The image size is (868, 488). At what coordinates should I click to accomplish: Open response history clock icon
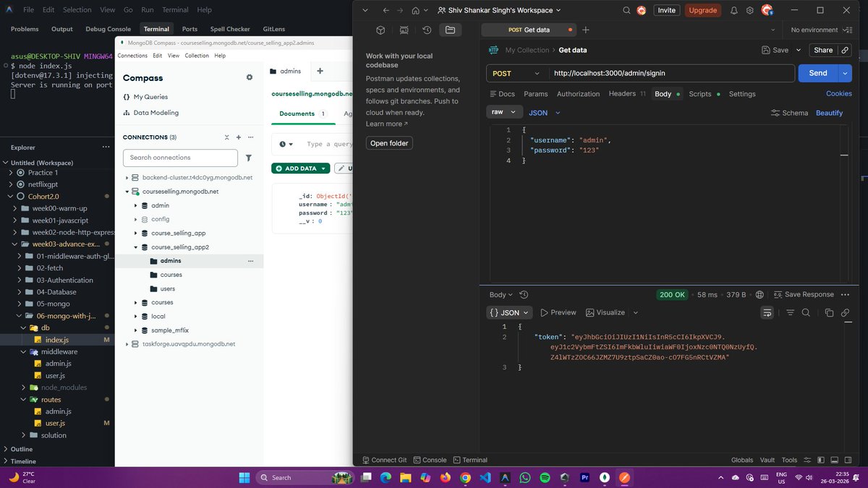[524, 294]
